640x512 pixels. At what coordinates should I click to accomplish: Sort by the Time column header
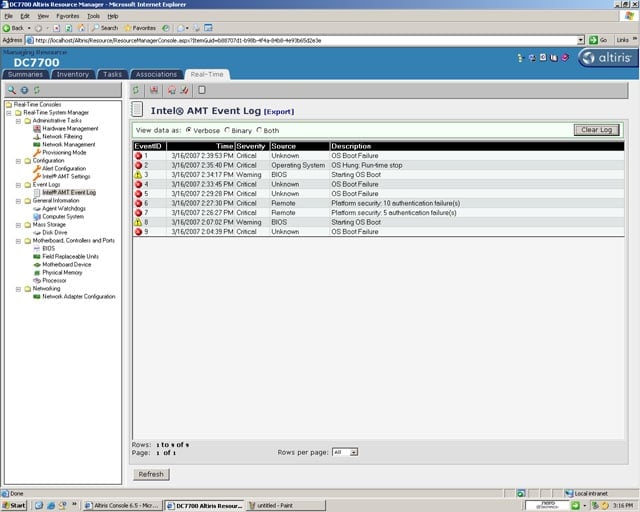(x=200, y=146)
